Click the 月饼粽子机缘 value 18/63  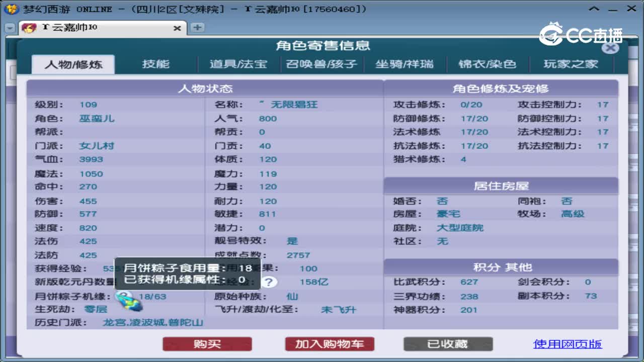coord(152,297)
